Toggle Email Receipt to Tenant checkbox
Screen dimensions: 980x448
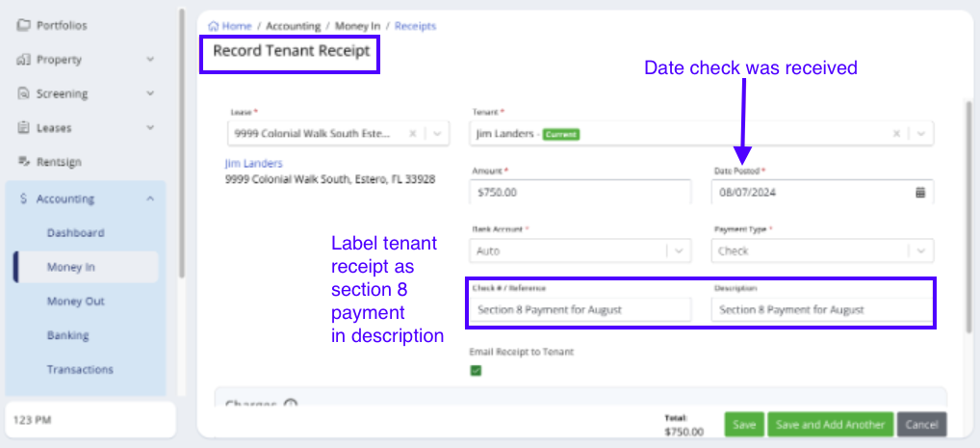476,370
